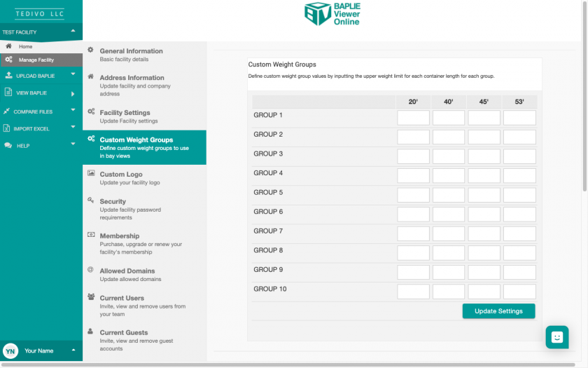Click the Home house icon in sidebar

tap(8, 46)
